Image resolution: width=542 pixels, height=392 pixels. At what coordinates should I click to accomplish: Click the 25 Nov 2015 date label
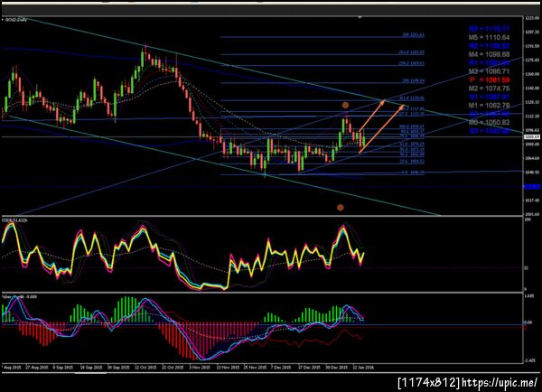pos(255,368)
